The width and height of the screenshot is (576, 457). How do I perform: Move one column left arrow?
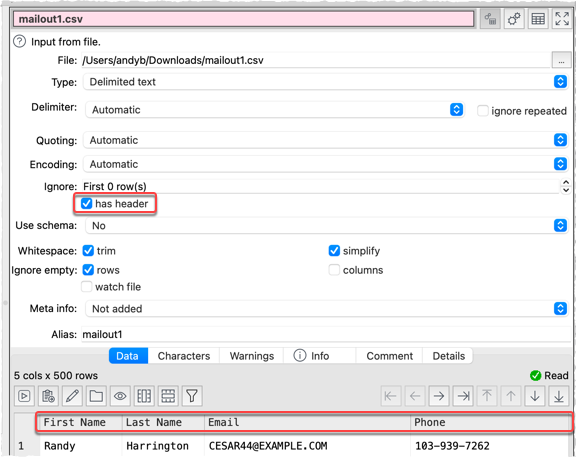[x=415, y=396]
